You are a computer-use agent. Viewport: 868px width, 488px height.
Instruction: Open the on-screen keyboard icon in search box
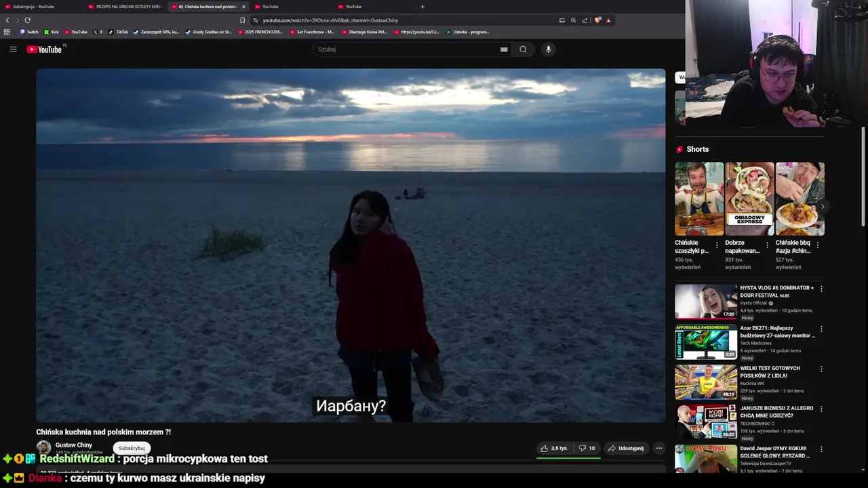[504, 49]
